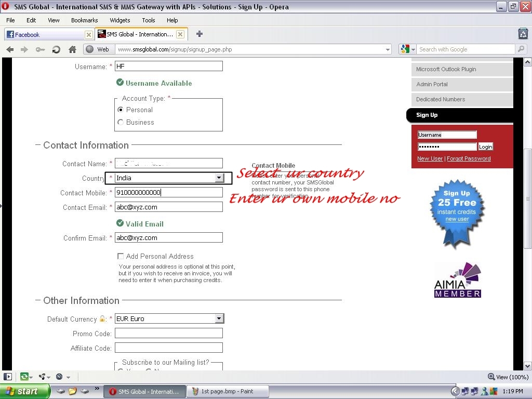Open Opera Turbo dropdown arrow in status bar
This screenshot has width=532, height=399.
pos(68,377)
